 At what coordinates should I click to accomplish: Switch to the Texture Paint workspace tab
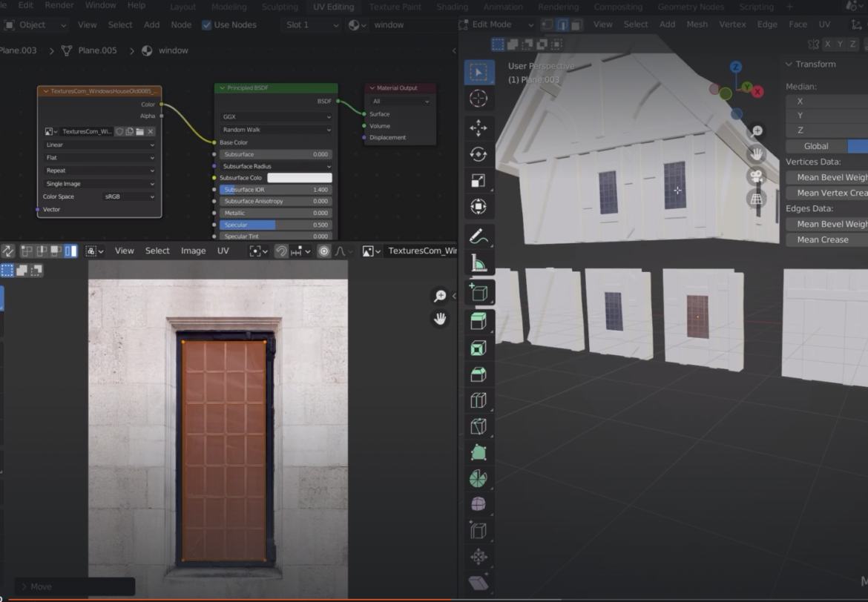click(395, 7)
